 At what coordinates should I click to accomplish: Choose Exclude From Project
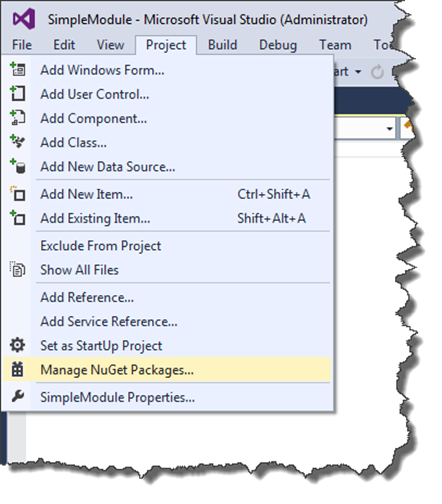pos(100,246)
